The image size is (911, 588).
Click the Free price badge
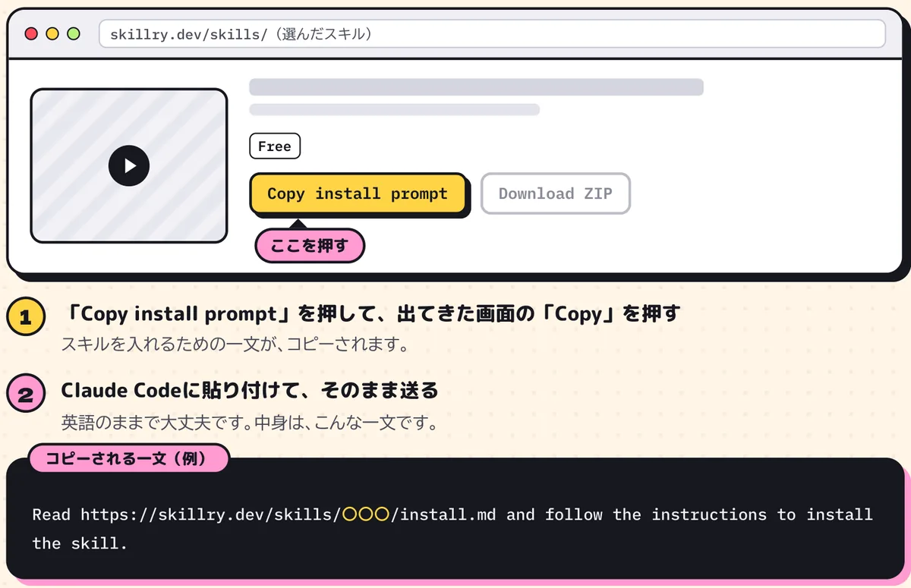click(275, 146)
